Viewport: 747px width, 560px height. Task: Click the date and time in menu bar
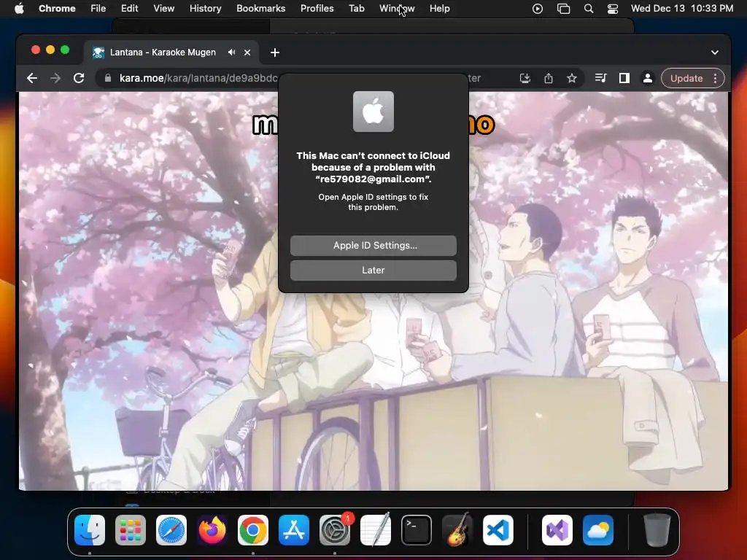(682, 9)
